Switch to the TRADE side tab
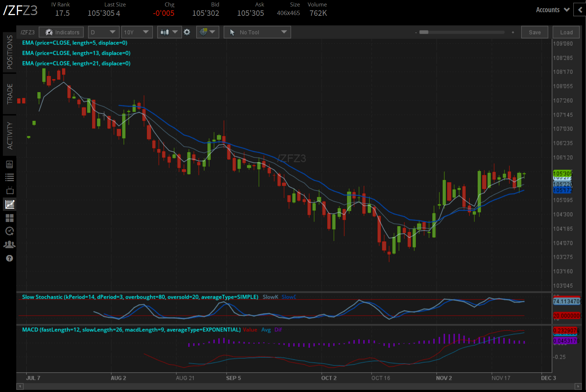 [10, 94]
